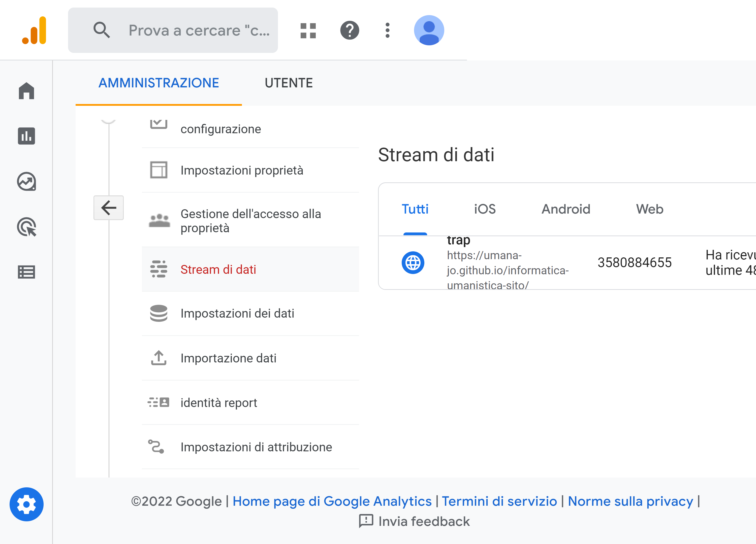Click the attribution settings path icon
This screenshot has width=756, height=544.
click(x=156, y=447)
